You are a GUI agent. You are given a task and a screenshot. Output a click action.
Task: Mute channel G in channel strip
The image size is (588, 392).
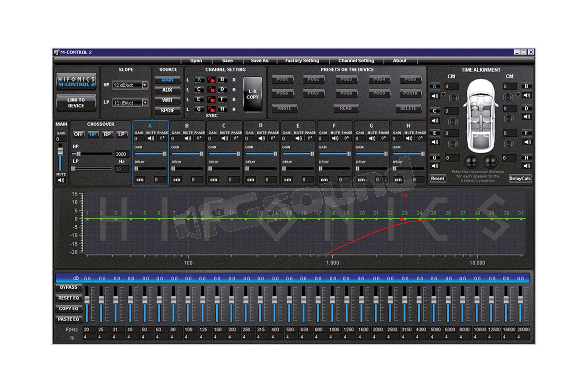click(x=372, y=138)
